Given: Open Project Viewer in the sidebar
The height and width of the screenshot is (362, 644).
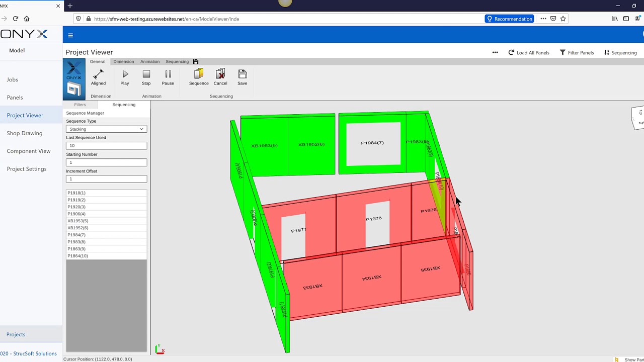Looking at the screenshot, I should coord(25,115).
